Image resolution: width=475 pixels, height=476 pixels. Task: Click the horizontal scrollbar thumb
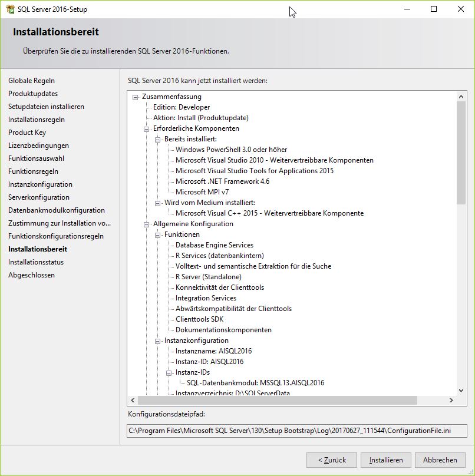click(278, 400)
